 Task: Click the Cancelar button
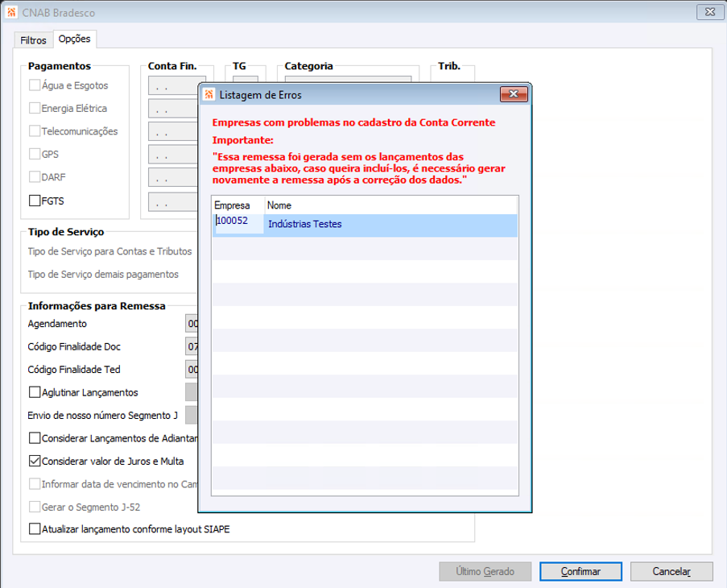671,571
